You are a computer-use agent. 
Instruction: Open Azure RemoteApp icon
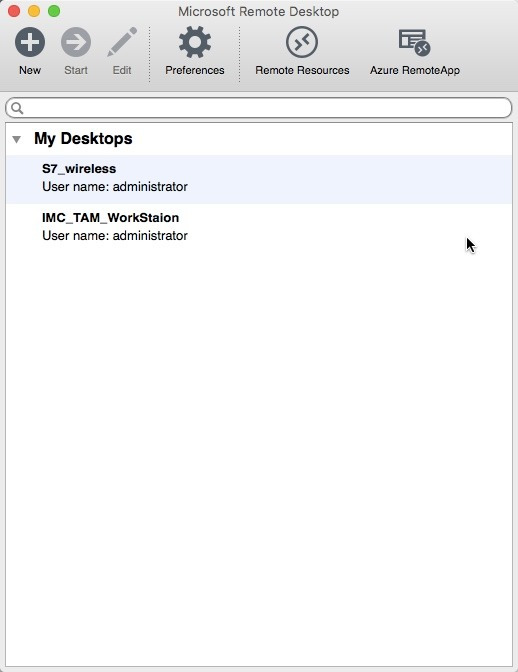(414, 42)
